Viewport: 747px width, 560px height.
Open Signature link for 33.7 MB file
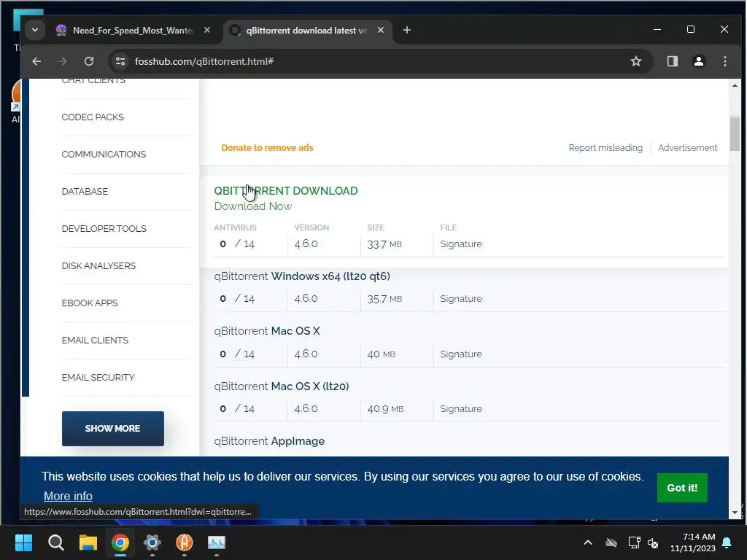(x=461, y=244)
